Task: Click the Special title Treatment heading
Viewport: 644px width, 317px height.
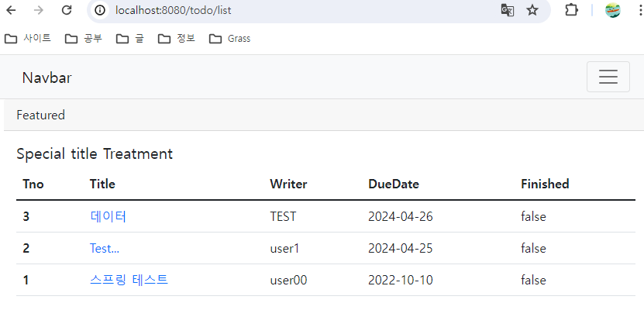Action: point(95,154)
